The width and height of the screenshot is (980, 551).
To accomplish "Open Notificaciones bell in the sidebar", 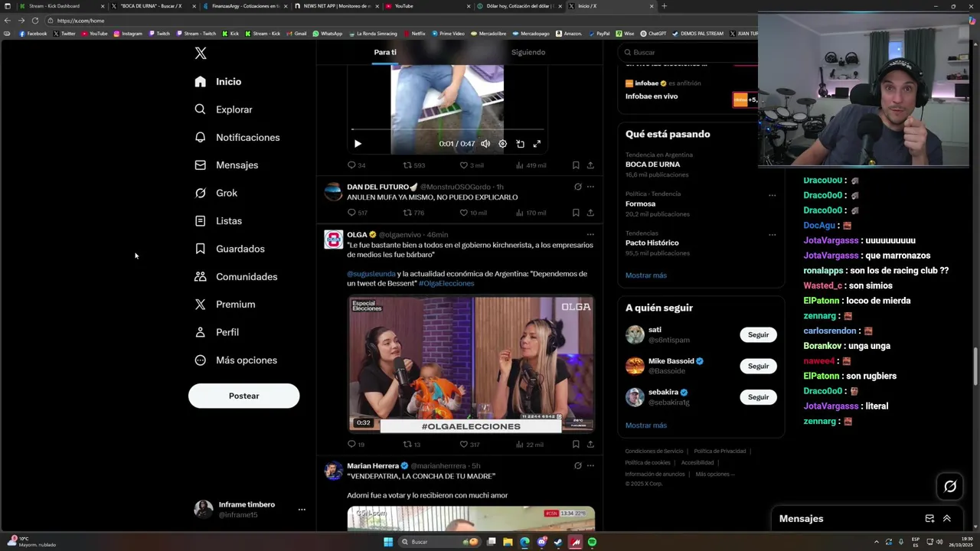I will pyautogui.click(x=237, y=137).
